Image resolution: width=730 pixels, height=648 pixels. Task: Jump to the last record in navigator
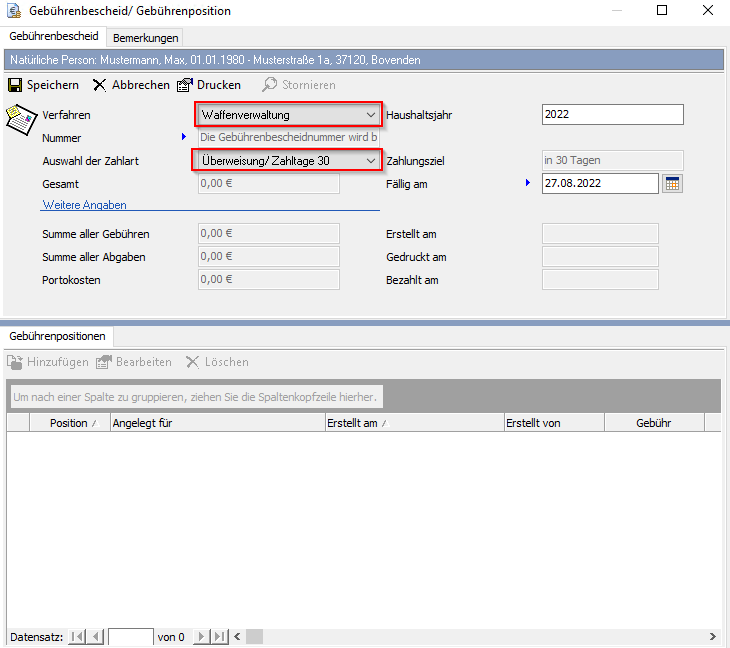click(x=219, y=636)
